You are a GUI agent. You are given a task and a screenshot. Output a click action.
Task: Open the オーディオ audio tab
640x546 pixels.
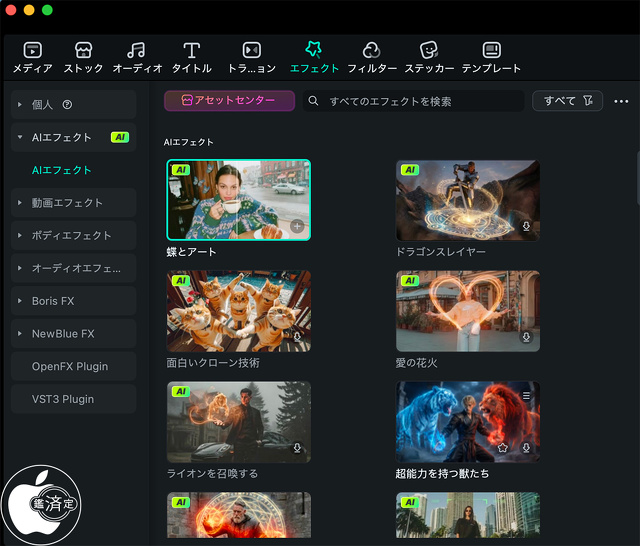click(137, 58)
